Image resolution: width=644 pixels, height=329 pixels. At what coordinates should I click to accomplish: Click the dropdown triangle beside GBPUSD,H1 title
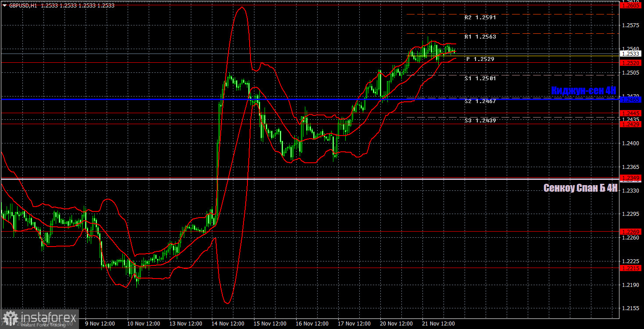pyautogui.click(x=5, y=5)
